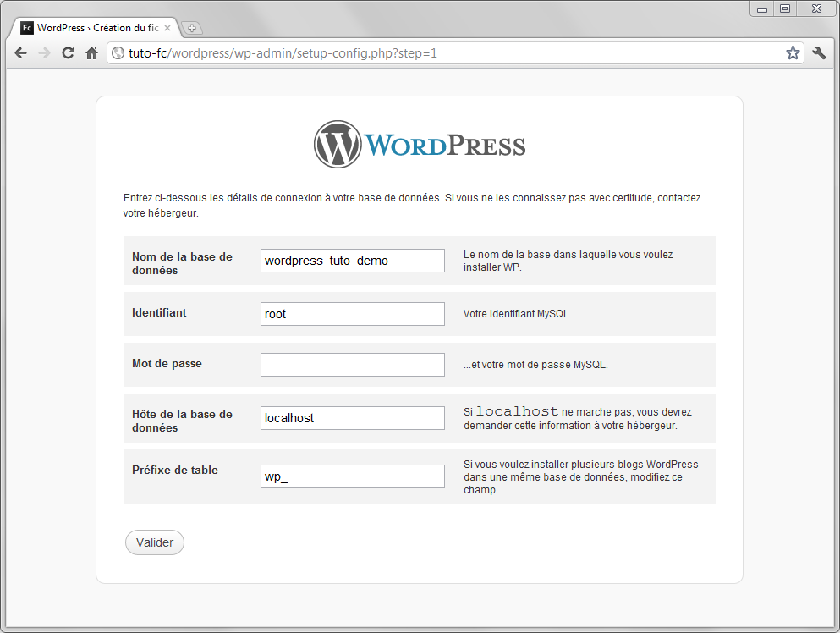This screenshot has width=840, height=633.
Task: Minimize the browser window
Action: pyautogui.click(x=762, y=8)
